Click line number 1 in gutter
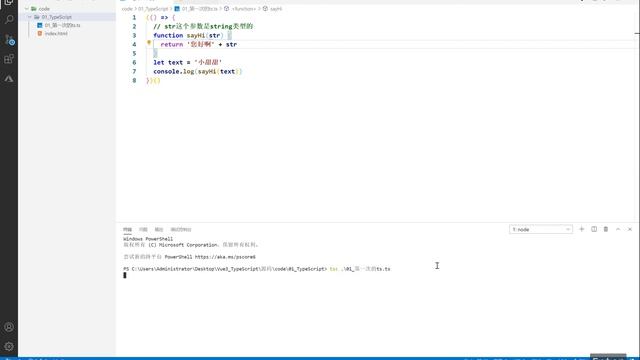The image size is (640, 360). (x=134, y=18)
